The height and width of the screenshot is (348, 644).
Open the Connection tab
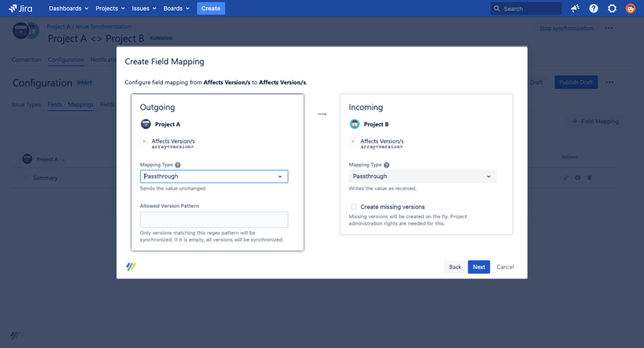coord(26,60)
